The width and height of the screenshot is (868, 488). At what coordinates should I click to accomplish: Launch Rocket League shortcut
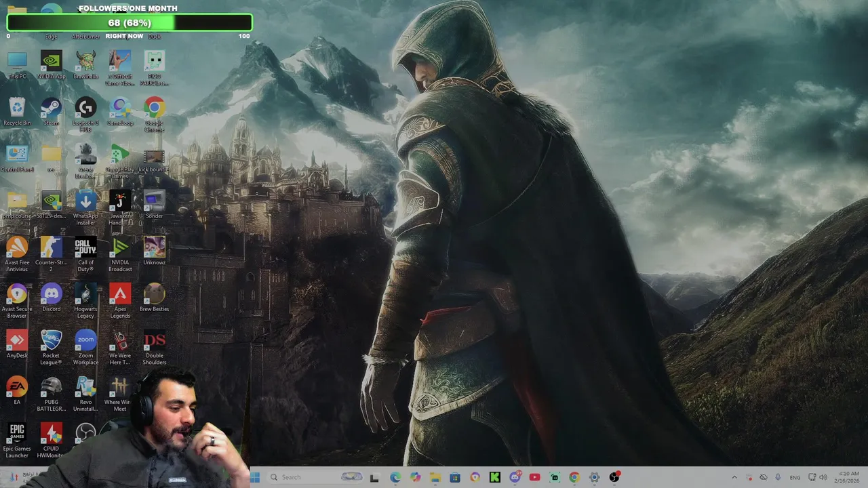[51, 348]
